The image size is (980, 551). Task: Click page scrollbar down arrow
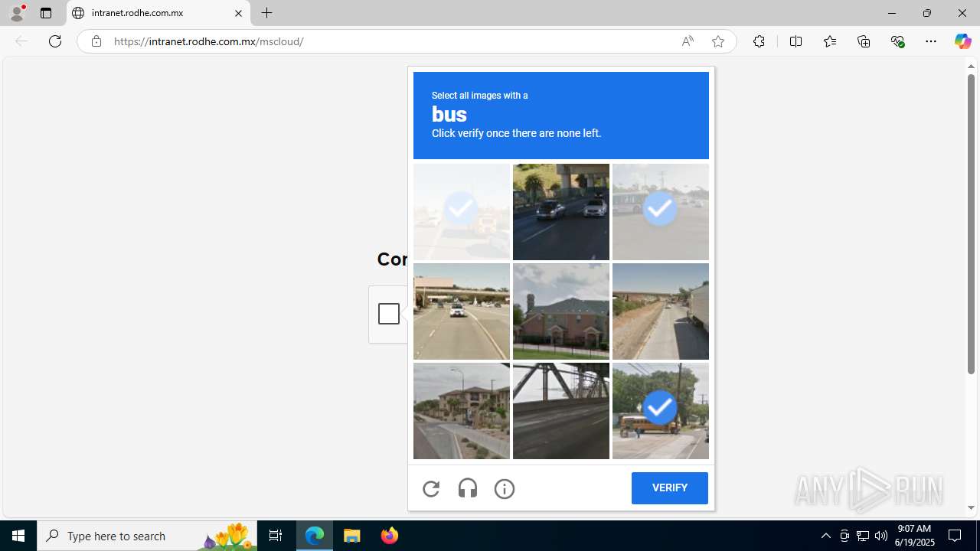pos(971,507)
